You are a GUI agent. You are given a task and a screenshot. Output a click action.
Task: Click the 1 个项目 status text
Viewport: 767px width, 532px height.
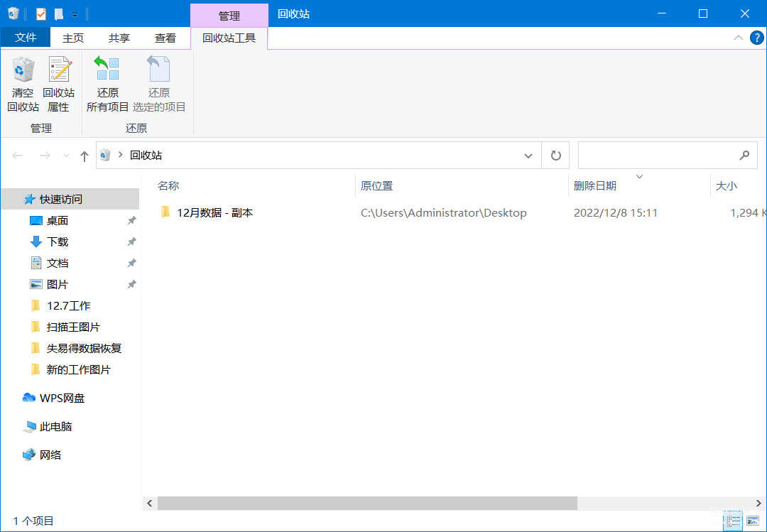tap(33, 521)
